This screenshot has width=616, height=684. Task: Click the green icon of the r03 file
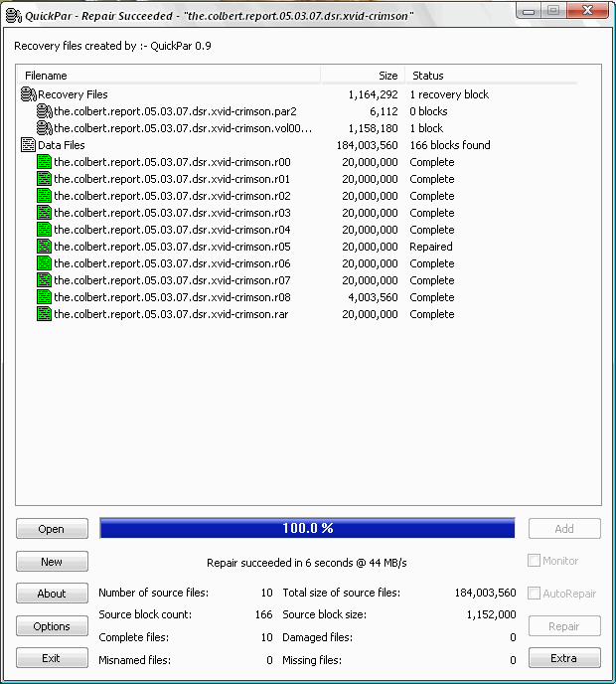pyautogui.click(x=44, y=213)
